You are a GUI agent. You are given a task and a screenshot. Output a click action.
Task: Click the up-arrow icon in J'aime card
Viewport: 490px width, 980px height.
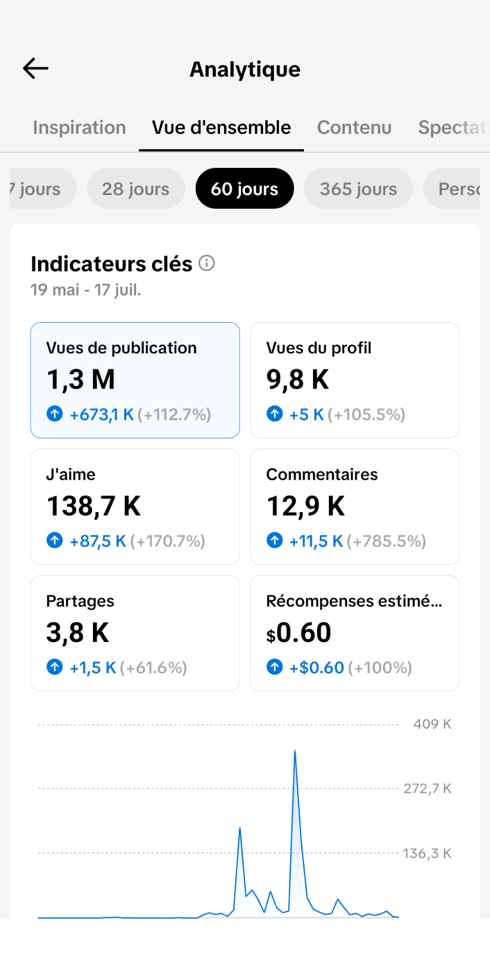point(54,540)
